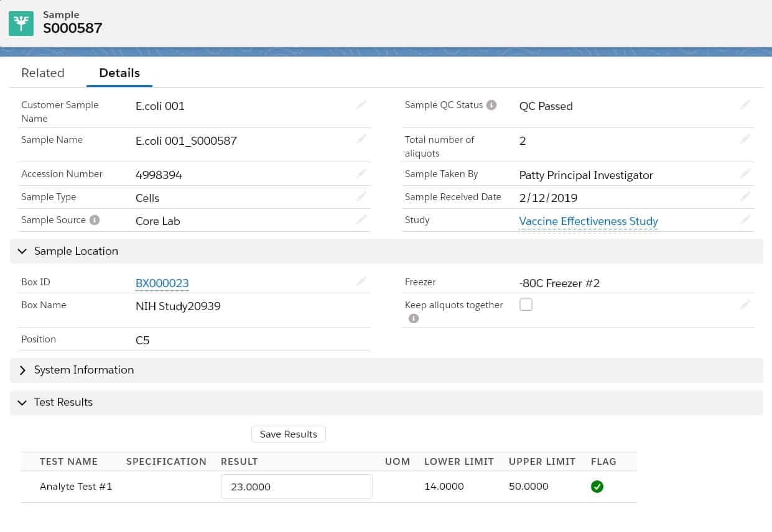Edit the Study field via its pencil icon

745,219
